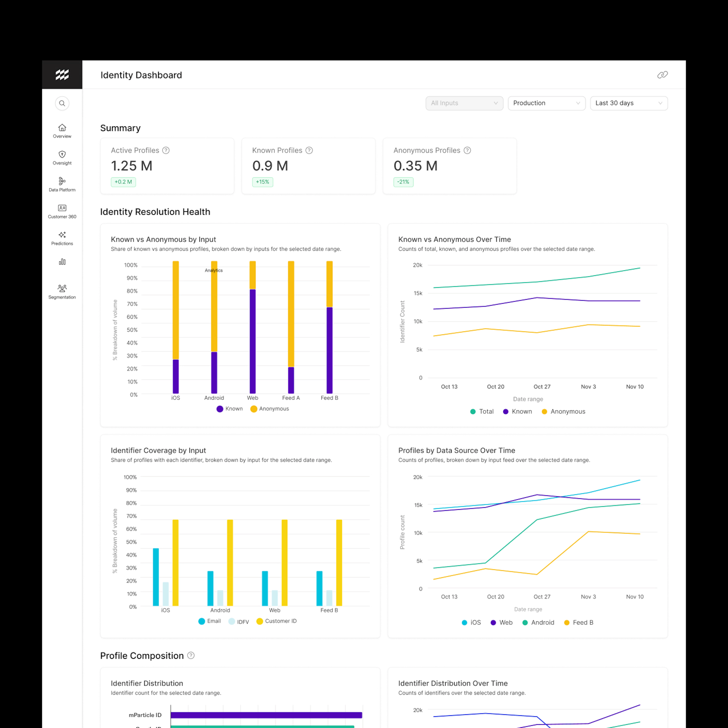Open the Segmentation people icon
The image size is (728, 728).
pos(62,288)
